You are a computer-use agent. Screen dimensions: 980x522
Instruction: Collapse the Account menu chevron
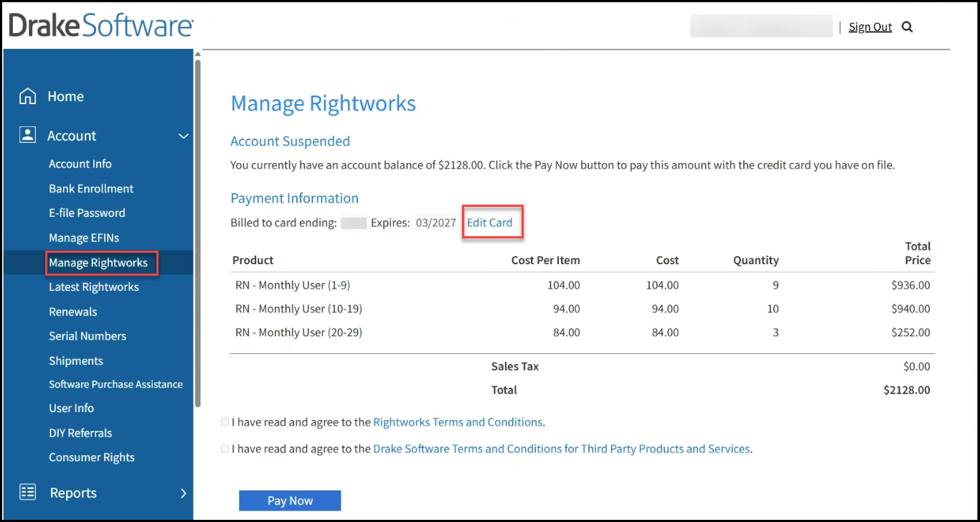pyautogui.click(x=184, y=136)
